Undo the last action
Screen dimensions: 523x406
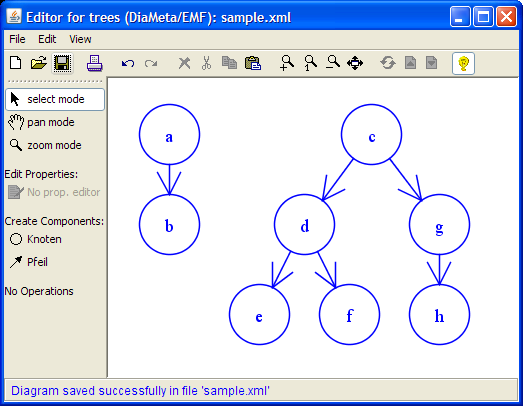128,63
